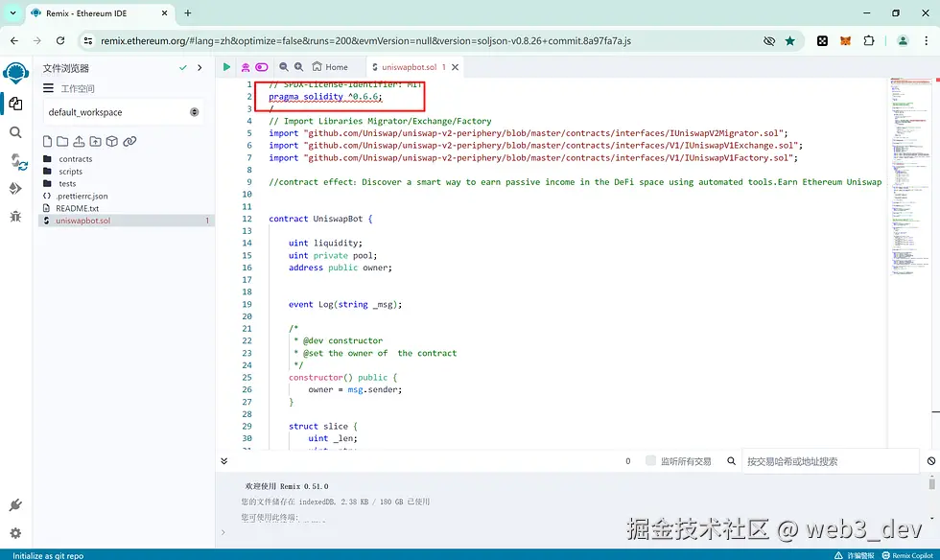
Task: Click the box-shaped icon in file explorer
Action: coord(111,142)
